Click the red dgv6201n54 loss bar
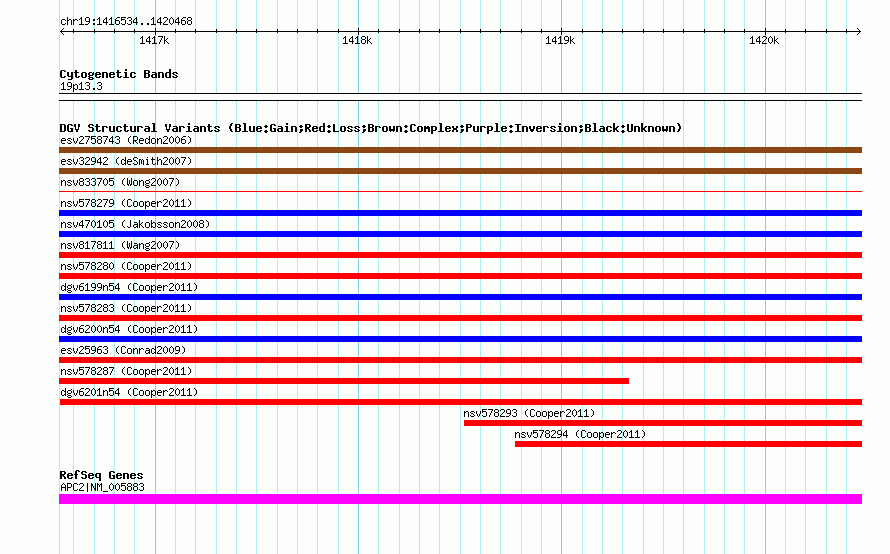 tap(460, 402)
